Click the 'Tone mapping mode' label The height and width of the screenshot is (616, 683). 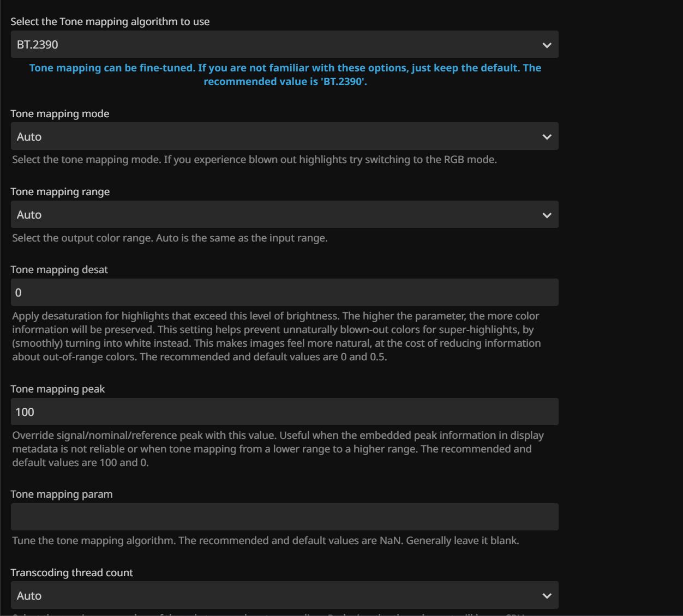(x=60, y=114)
